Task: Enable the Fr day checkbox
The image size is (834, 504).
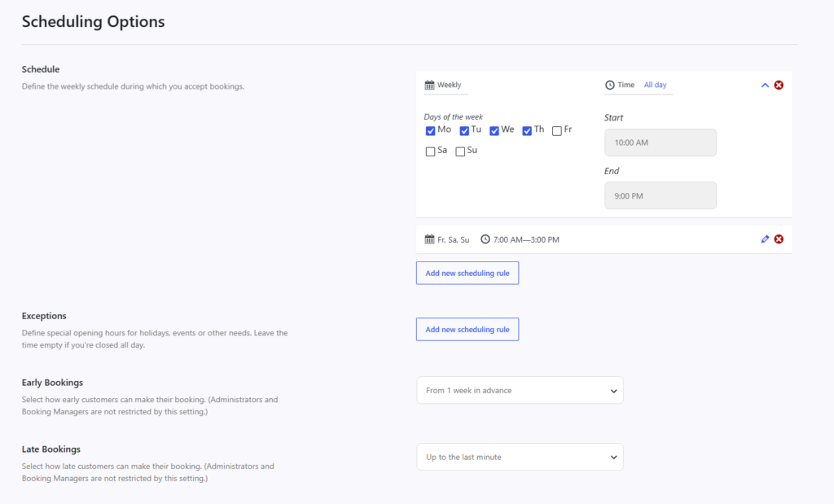Action: [557, 131]
